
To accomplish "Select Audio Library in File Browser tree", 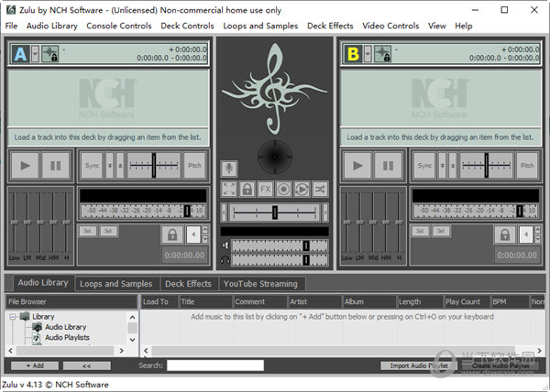I will pyautogui.click(x=66, y=327).
